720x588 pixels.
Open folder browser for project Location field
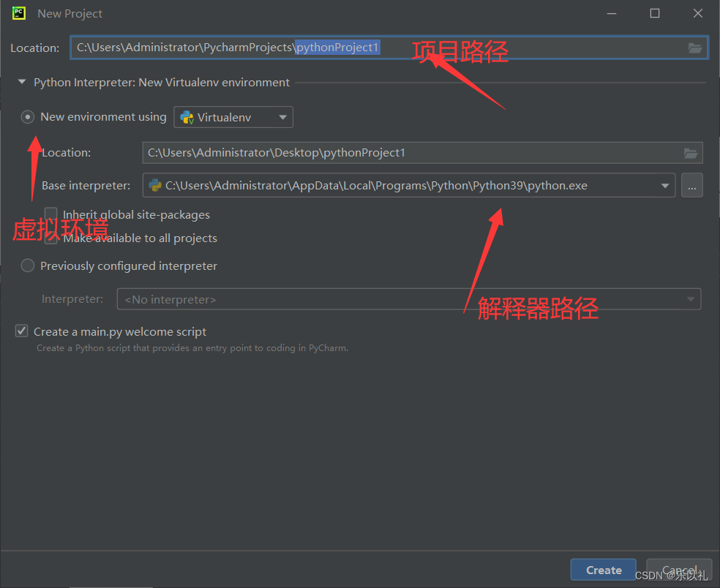[x=694, y=48]
